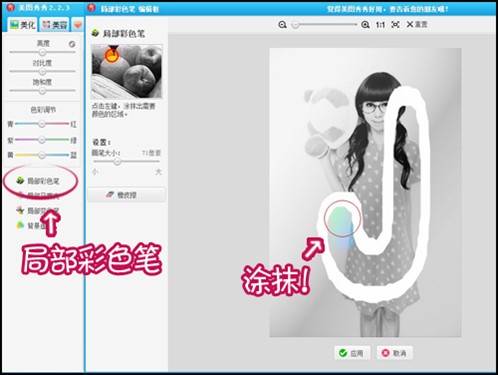Select the 局部彩色笔 tool in left sidebar
The image size is (498, 375).
tap(38, 181)
